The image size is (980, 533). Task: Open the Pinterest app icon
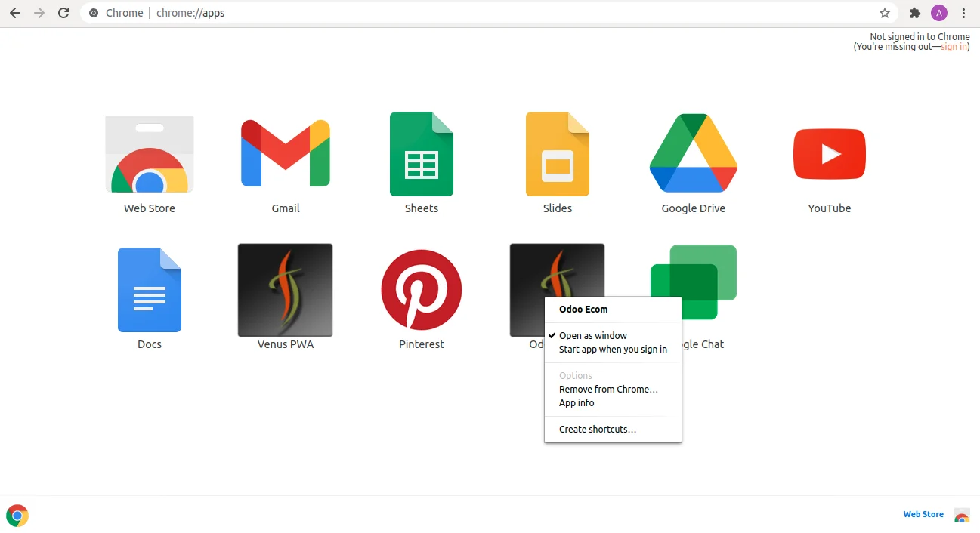point(422,290)
